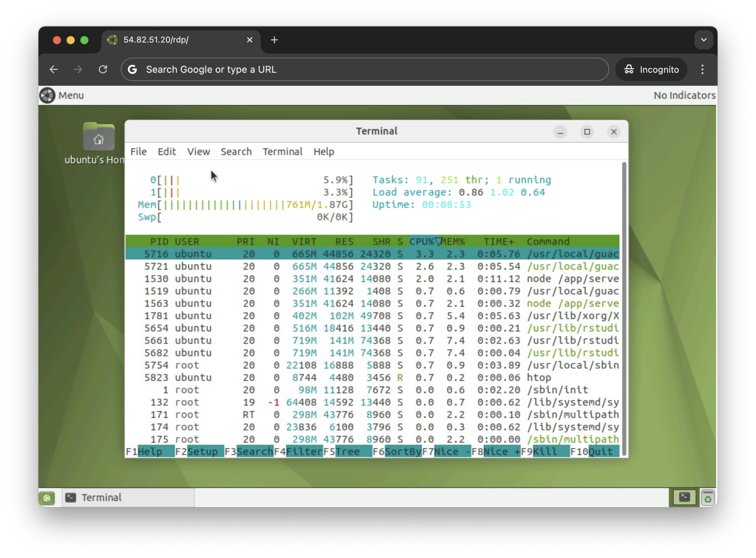Click the Load average text
Screen dimensions: 756x558
click(459, 192)
